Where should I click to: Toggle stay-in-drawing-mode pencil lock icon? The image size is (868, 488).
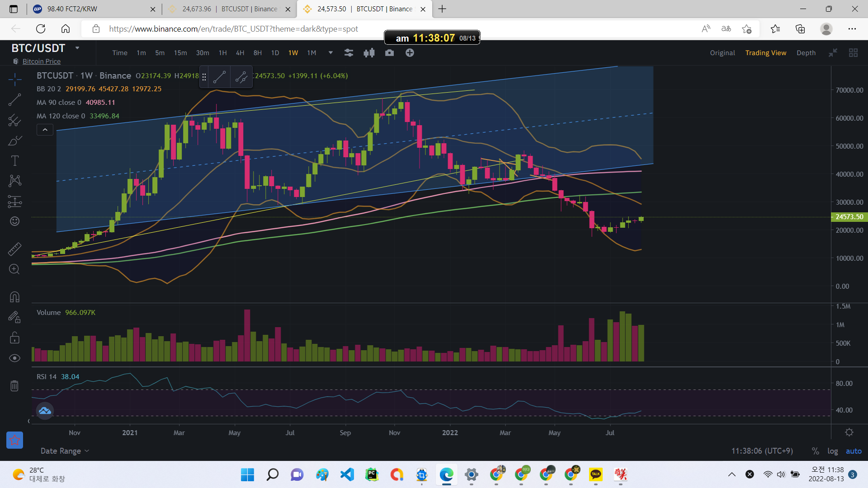14,317
